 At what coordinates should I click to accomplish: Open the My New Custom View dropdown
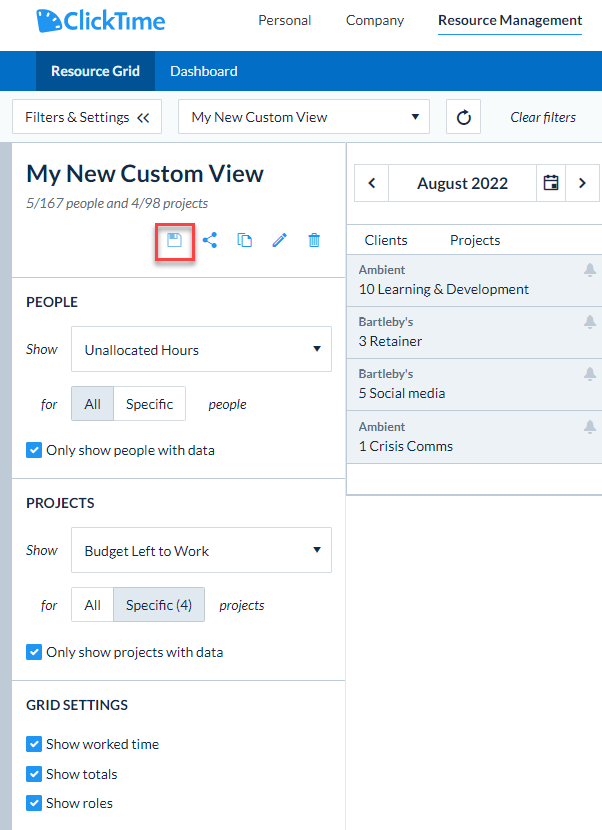(x=304, y=117)
